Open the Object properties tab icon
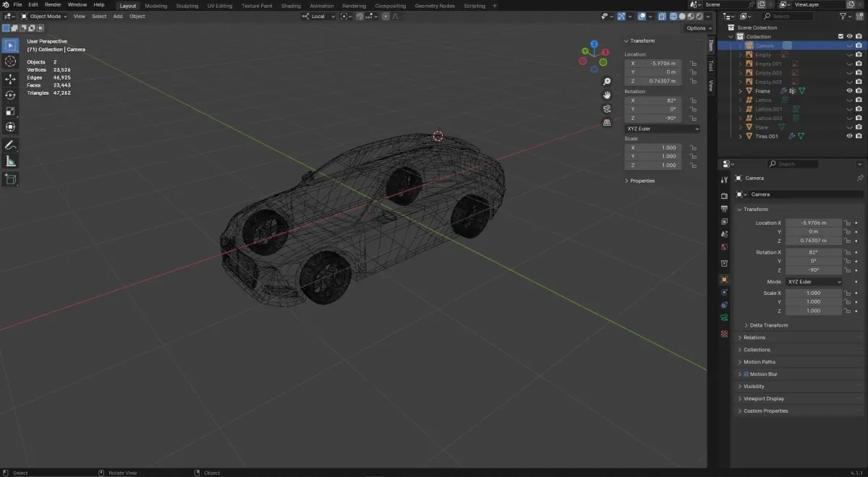The image size is (868, 477). [x=724, y=279]
